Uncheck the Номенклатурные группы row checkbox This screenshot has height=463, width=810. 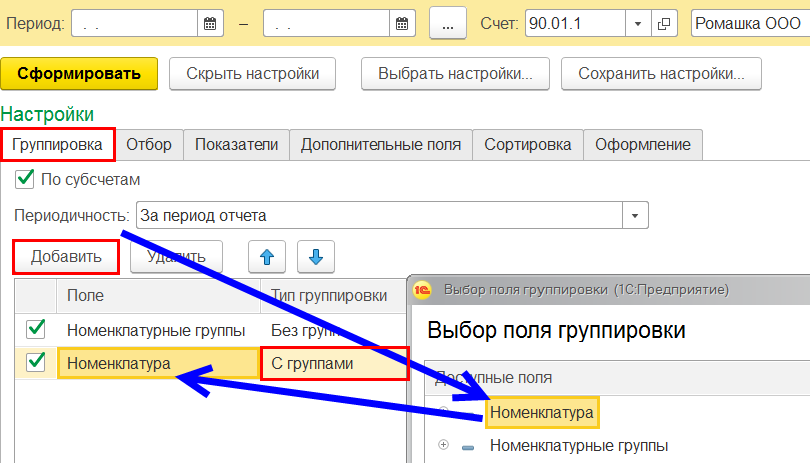coord(35,329)
